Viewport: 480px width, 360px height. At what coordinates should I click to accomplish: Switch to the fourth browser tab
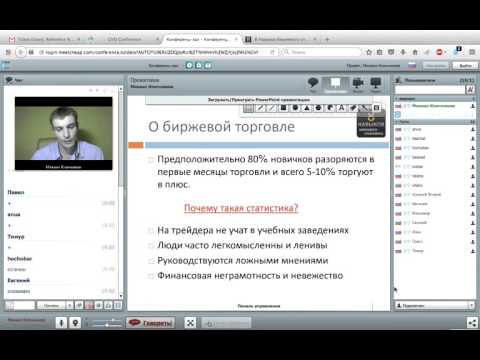coord(281,39)
